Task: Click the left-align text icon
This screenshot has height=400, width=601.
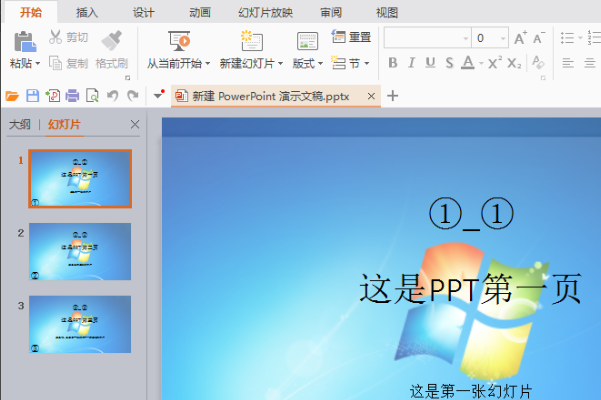Action: click(568, 63)
